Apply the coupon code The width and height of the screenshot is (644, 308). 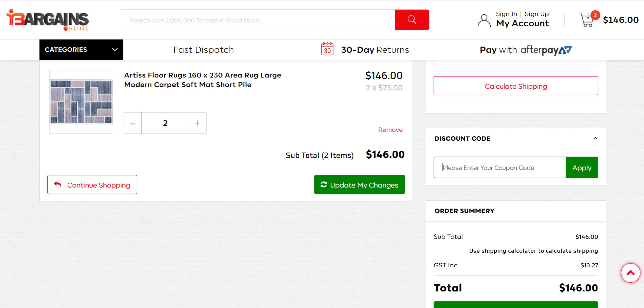point(582,167)
